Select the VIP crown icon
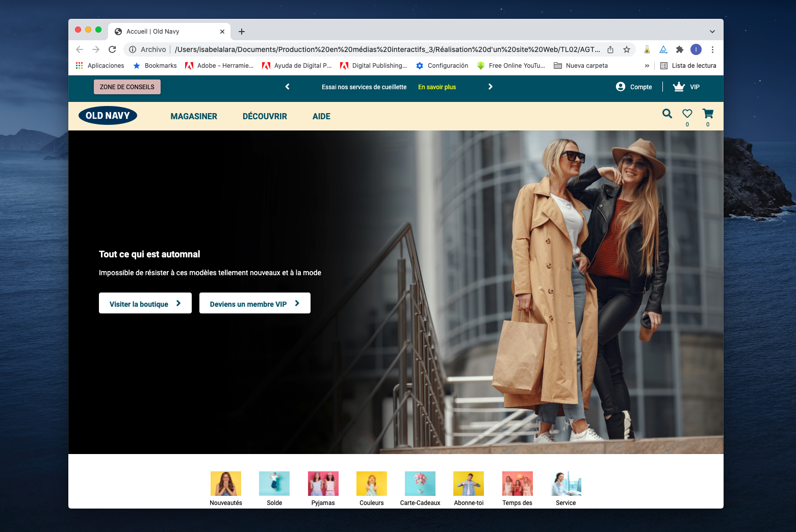The height and width of the screenshot is (532, 796). 679,87
